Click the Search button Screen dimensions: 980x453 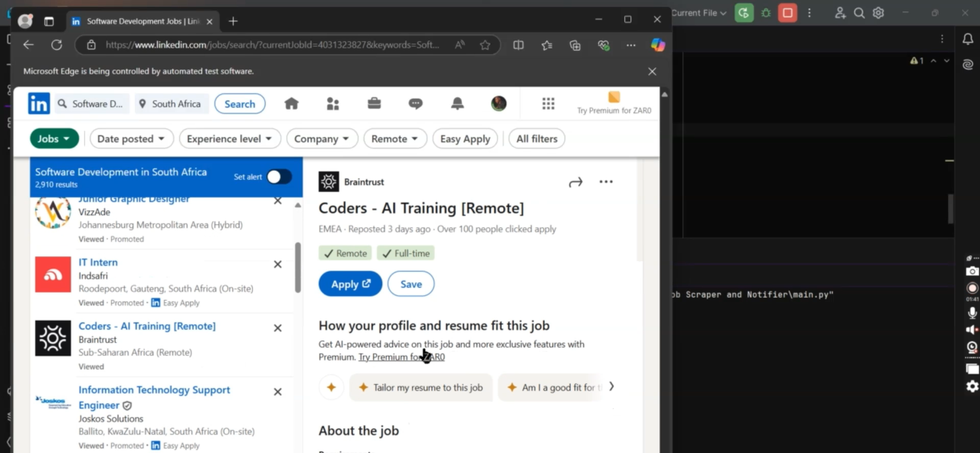(x=240, y=104)
